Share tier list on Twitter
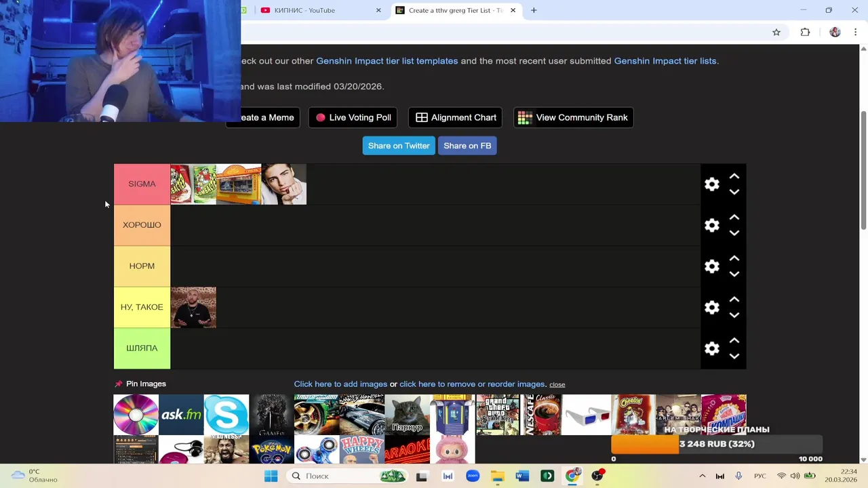The height and width of the screenshot is (488, 868). pos(399,146)
